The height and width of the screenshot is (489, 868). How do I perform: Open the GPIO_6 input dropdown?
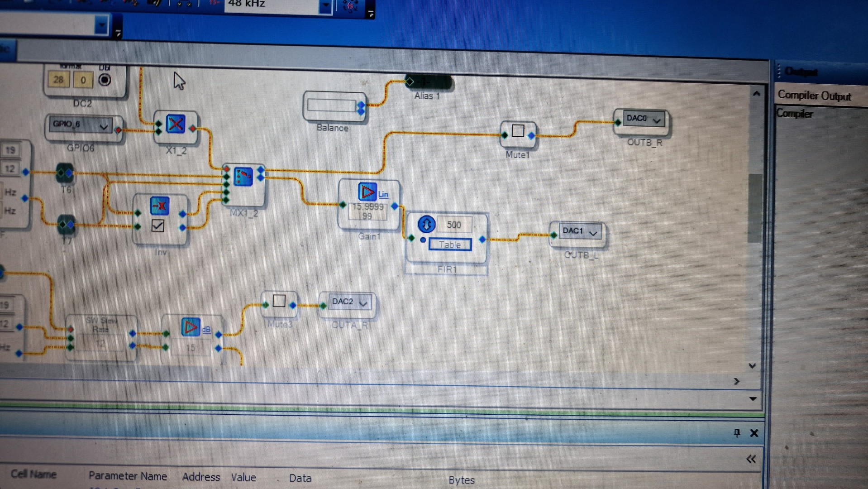[103, 126]
